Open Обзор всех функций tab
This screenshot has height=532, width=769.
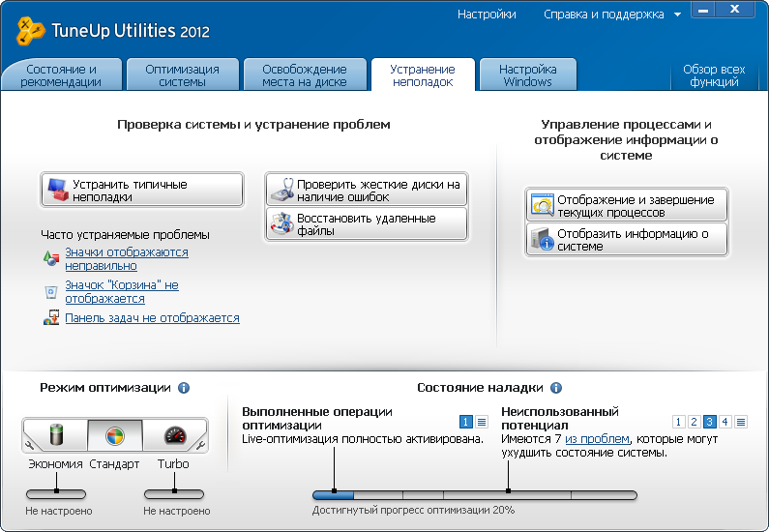click(714, 75)
